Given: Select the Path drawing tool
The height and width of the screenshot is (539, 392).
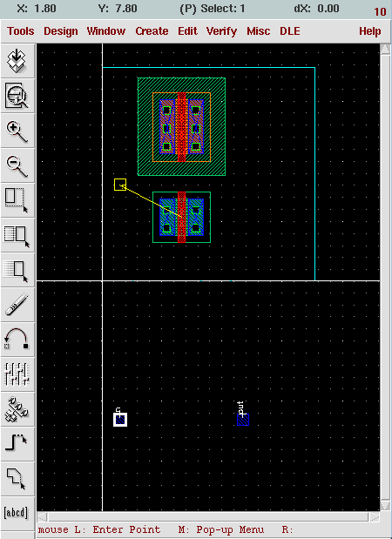Looking at the screenshot, I should [x=17, y=444].
